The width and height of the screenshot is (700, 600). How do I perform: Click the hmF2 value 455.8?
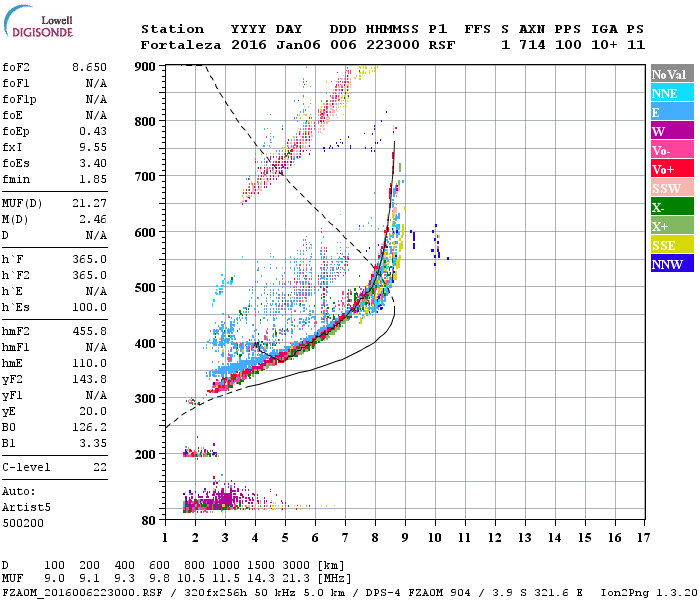point(89,331)
